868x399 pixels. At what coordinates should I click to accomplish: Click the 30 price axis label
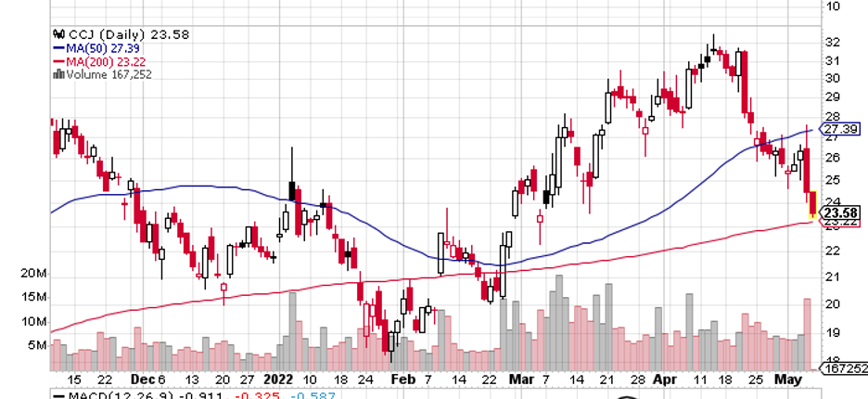click(x=835, y=78)
